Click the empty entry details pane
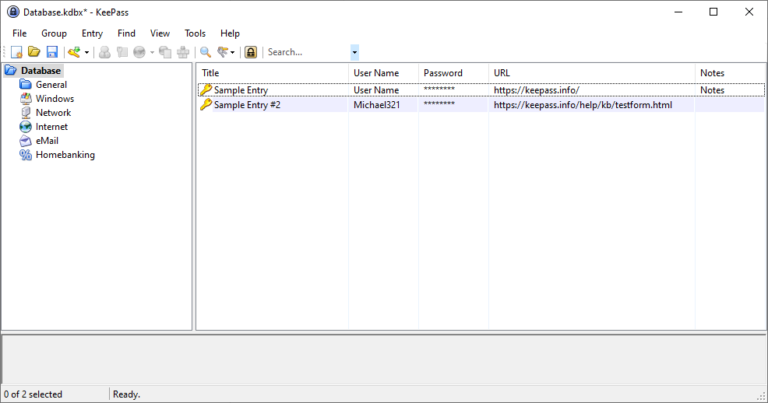 pyautogui.click(x=384, y=359)
